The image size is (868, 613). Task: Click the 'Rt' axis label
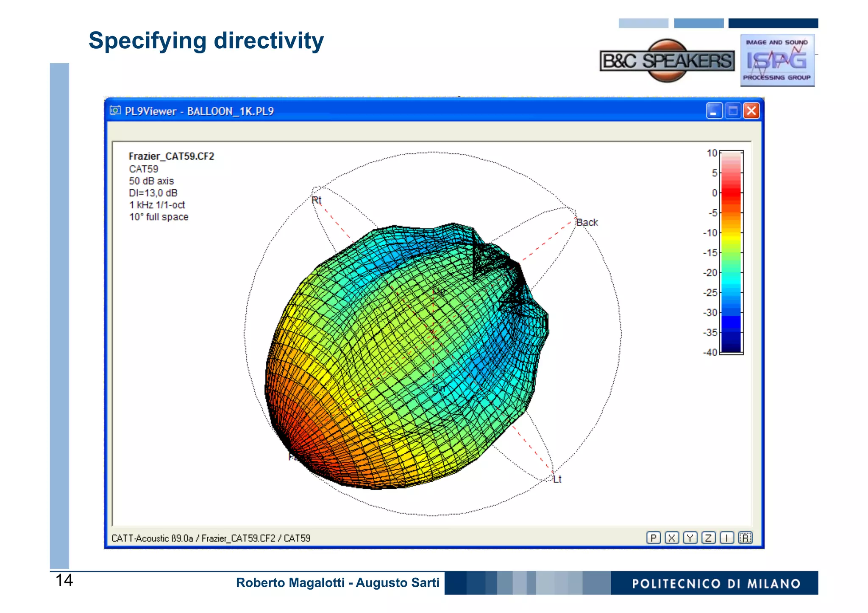(317, 200)
